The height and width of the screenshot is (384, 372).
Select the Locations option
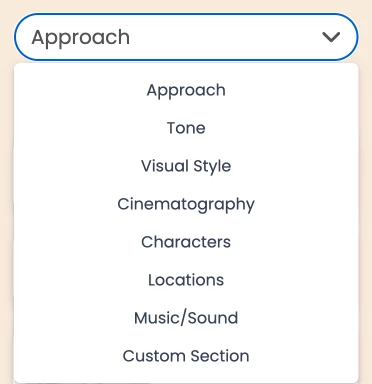tap(186, 280)
